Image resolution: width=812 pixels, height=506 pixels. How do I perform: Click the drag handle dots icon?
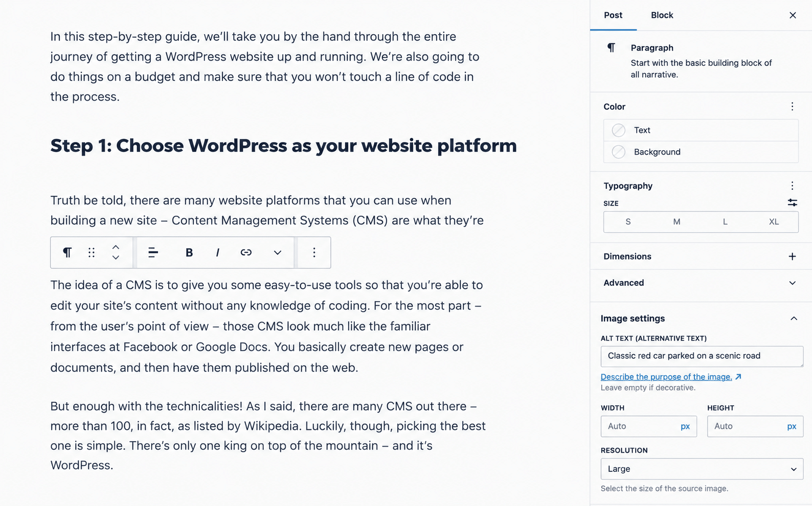(x=92, y=252)
